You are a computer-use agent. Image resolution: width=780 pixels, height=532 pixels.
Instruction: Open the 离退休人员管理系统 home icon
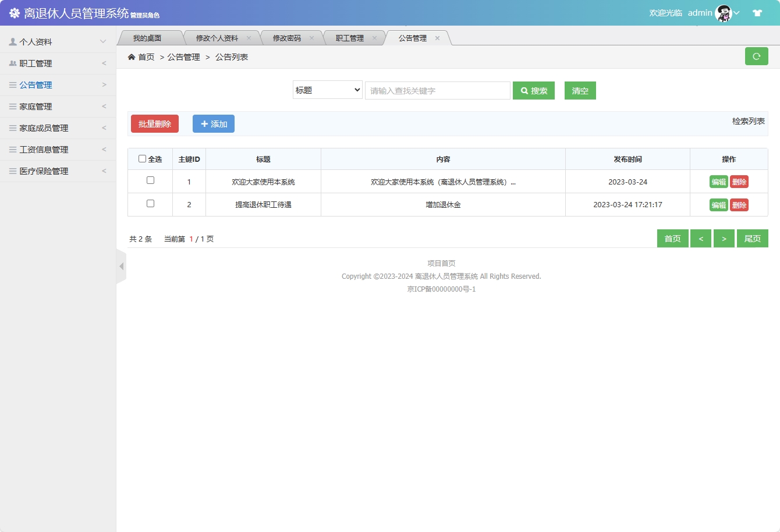[14, 12]
